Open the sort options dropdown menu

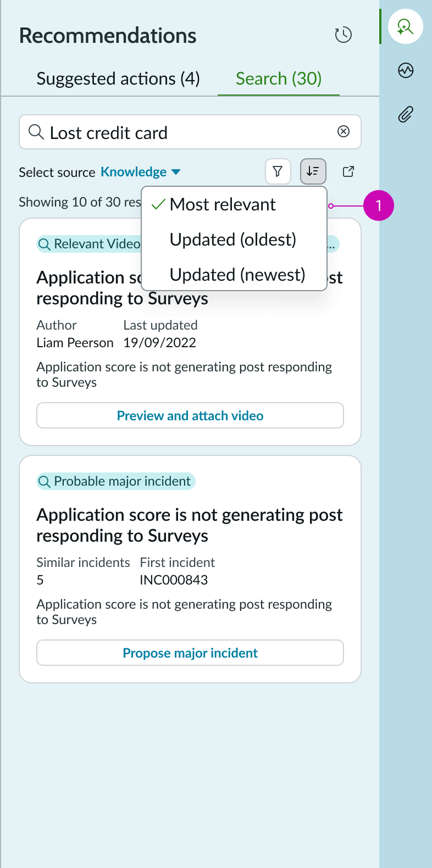click(x=313, y=171)
